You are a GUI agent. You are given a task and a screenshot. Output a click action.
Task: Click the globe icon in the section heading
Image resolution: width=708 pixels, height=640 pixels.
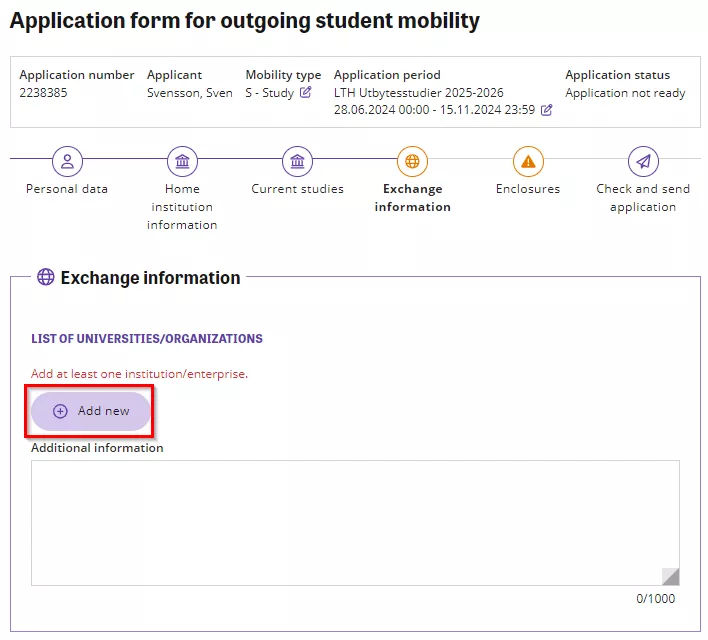(x=45, y=278)
